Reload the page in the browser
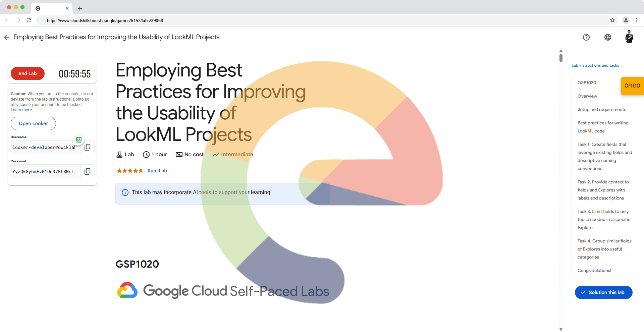 (29, 20)
